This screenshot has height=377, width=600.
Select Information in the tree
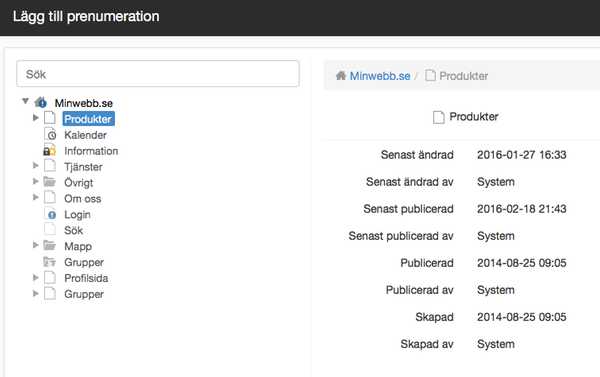(x=91, y=151)
